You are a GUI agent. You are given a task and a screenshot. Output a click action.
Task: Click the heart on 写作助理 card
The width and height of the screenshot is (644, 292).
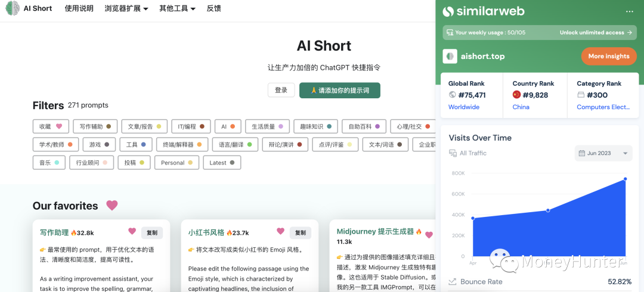pyautogui.click(x=132, y=231)
